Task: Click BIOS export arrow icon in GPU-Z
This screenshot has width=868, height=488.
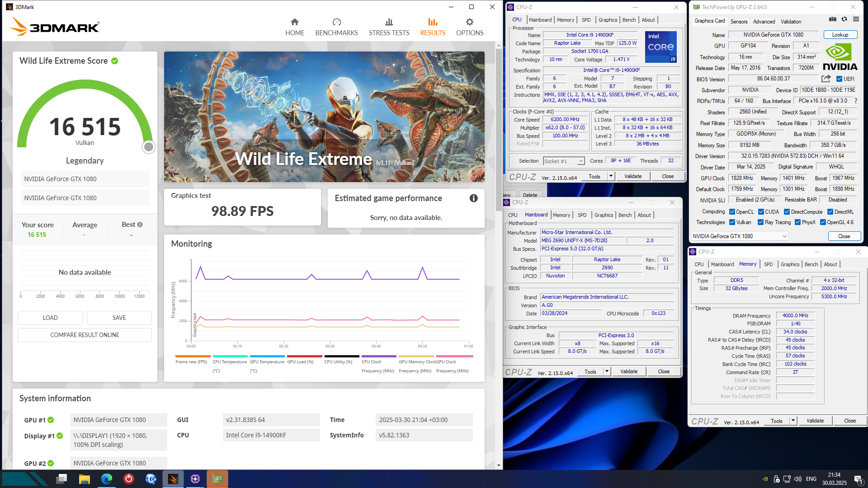Action: coord(826,79)
